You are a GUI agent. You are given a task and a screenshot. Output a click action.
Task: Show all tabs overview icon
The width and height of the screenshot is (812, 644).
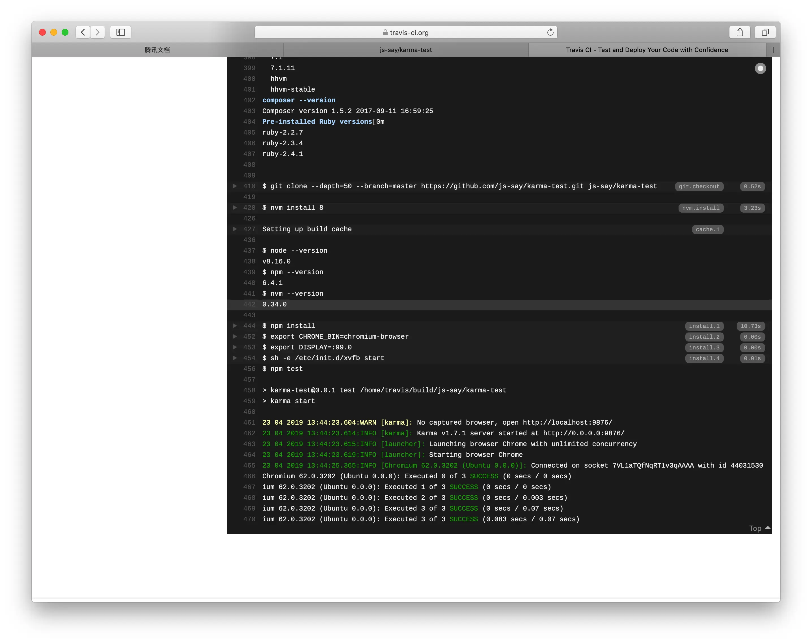tap(765, 33)
